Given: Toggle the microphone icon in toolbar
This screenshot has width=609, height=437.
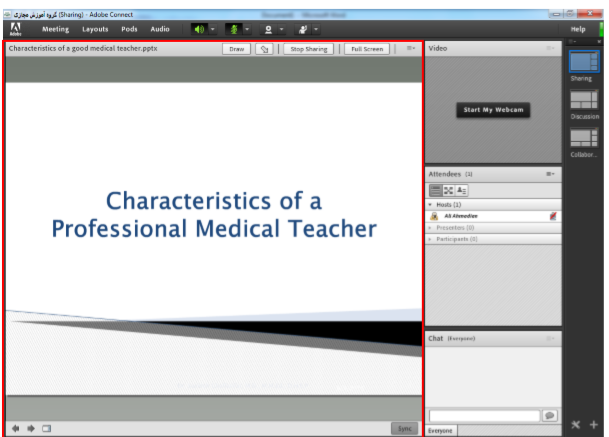Looking at the screenshot, I should click(233, 29).
